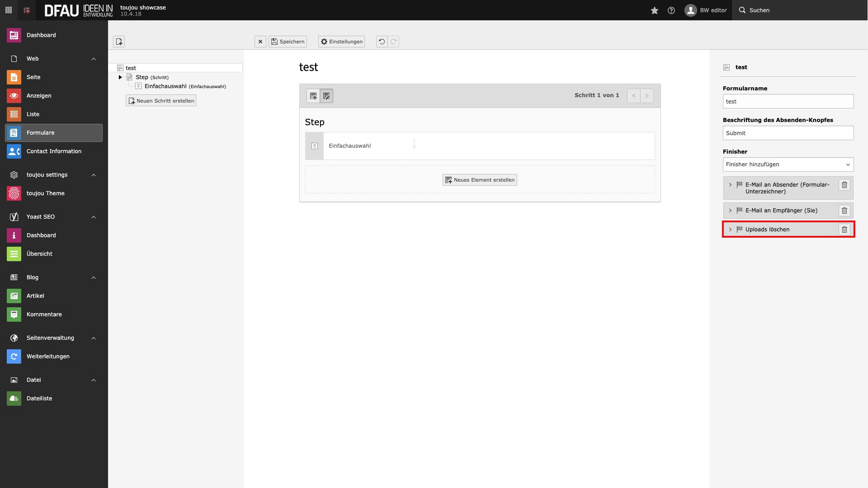This screenshot has height=488, width=868.
Task: Click the Formularname input field
Action: click(x=788, y=102)
